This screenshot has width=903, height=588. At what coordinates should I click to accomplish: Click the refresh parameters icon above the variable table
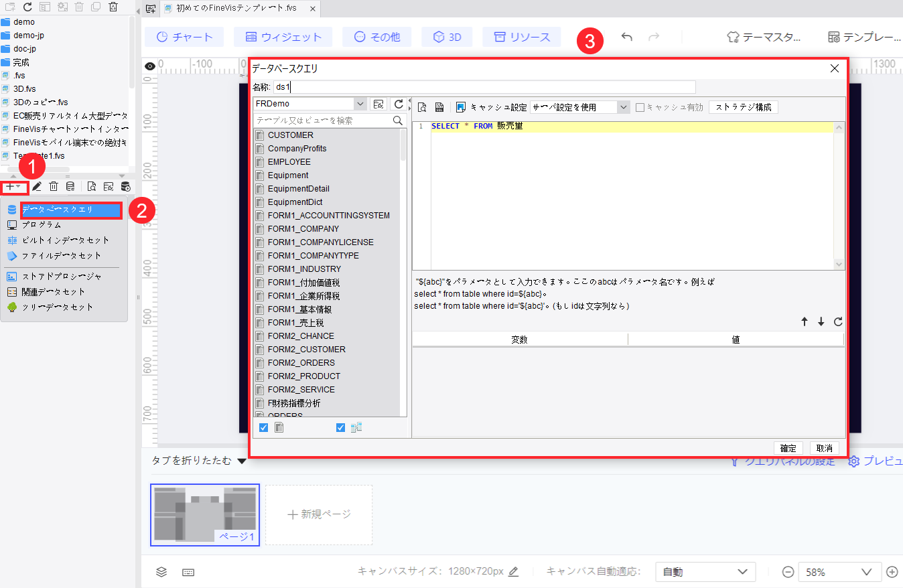[837, 321]
